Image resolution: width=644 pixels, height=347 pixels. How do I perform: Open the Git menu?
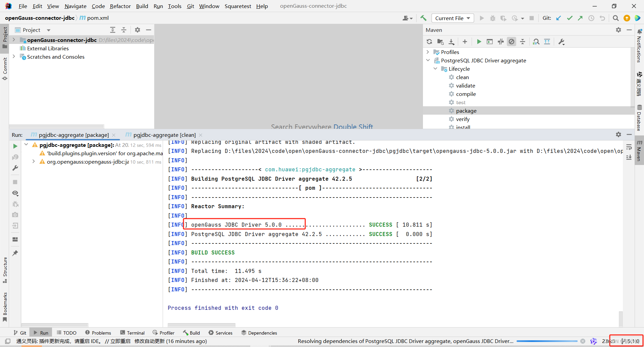pos(191,6)
